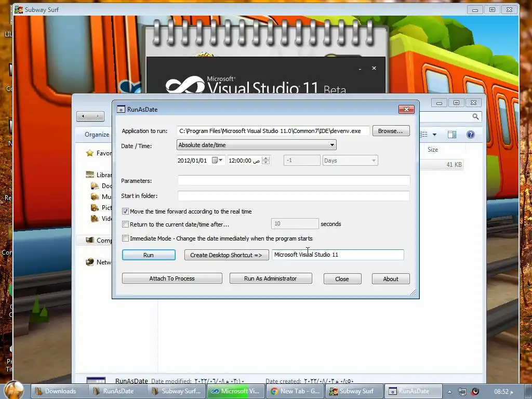Switch to RunAsDate folder taskbar button
Screen dimensions: 532x399
click(x=118, y=391)
